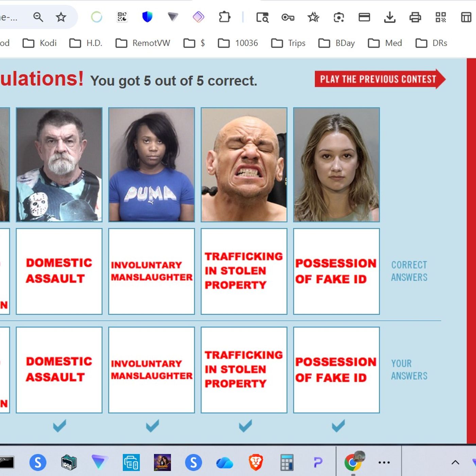The image size is (476, 476).
Task: Open Brave browser from taskbar
Action: (256, 462)
